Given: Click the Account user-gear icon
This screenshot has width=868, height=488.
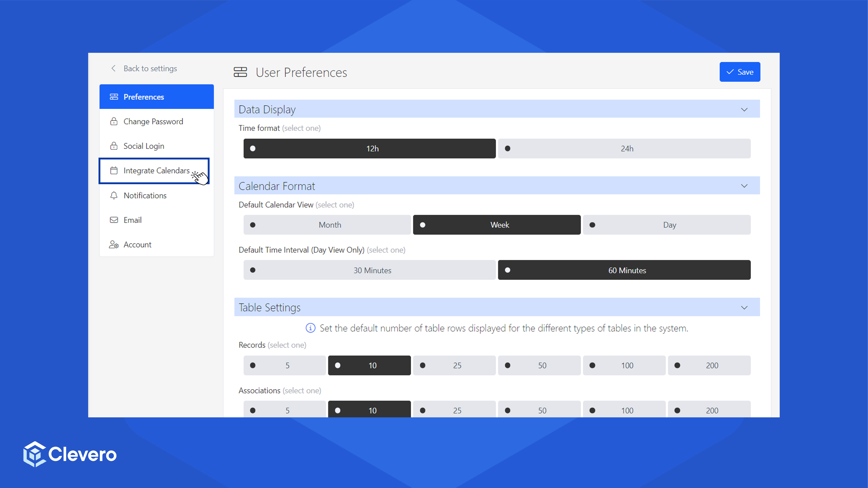Looking at the screenshot, I should tap(114, 245).
